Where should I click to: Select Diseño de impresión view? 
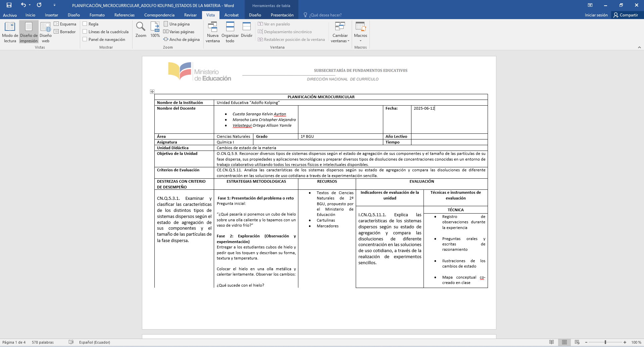[x=29, y=32]
